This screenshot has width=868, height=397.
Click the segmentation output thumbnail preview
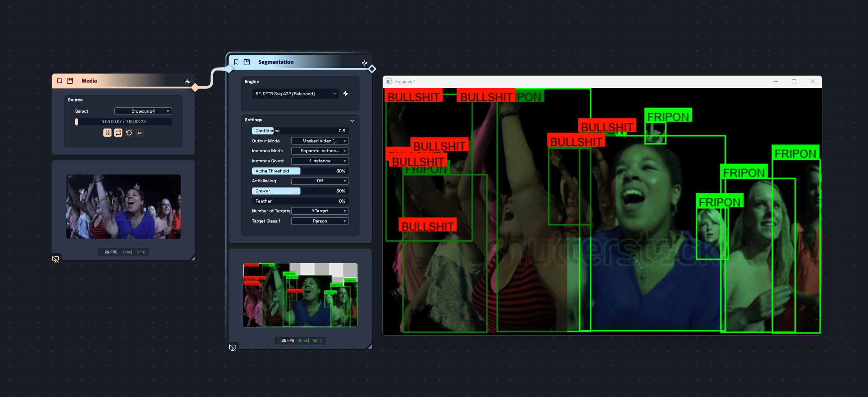click(x=300, y=295)
